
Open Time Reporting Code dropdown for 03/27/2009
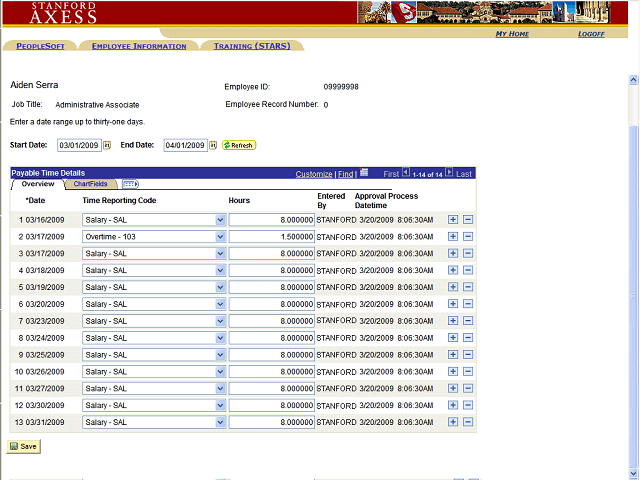154,389
